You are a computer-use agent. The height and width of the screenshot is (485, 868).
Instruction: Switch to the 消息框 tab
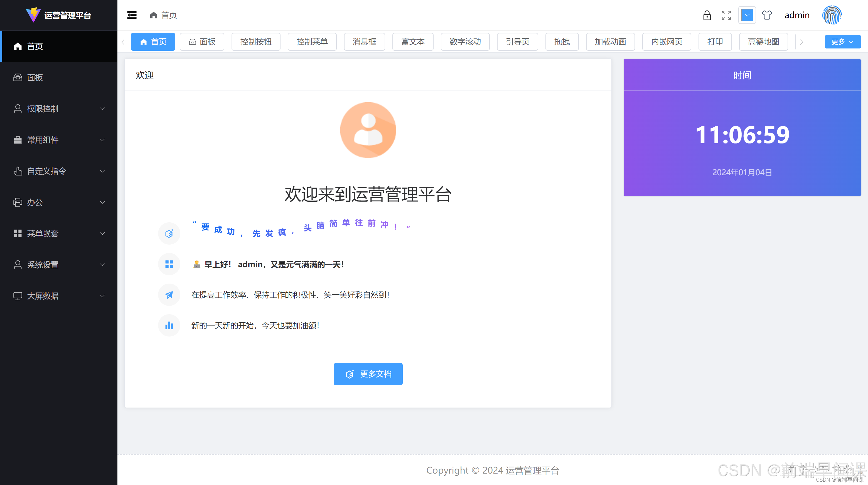(364, 42)
